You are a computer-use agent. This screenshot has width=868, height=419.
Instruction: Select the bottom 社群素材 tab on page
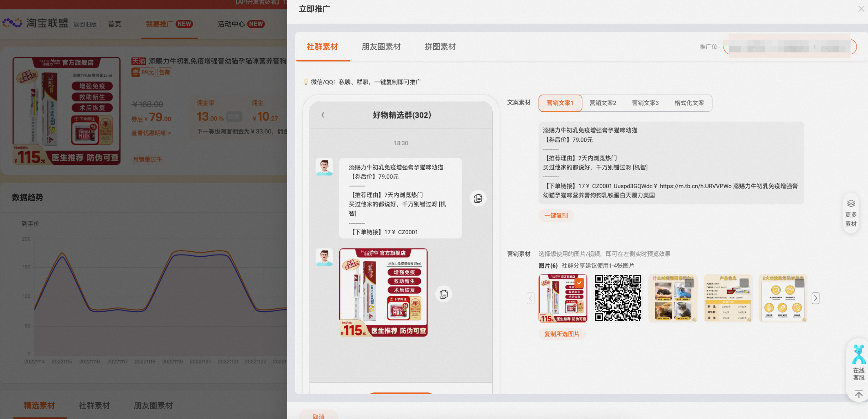point(94,406)
